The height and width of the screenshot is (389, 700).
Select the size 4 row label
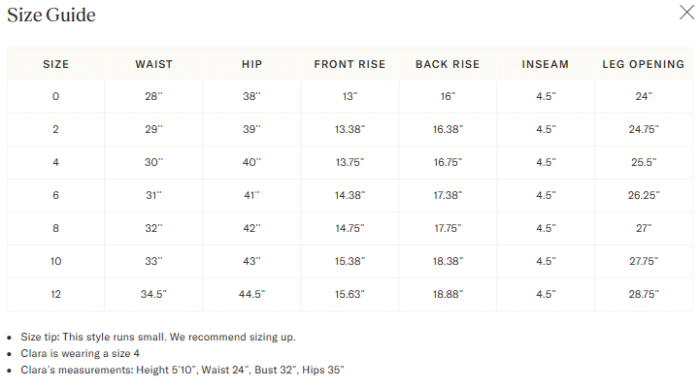point(55,162)
